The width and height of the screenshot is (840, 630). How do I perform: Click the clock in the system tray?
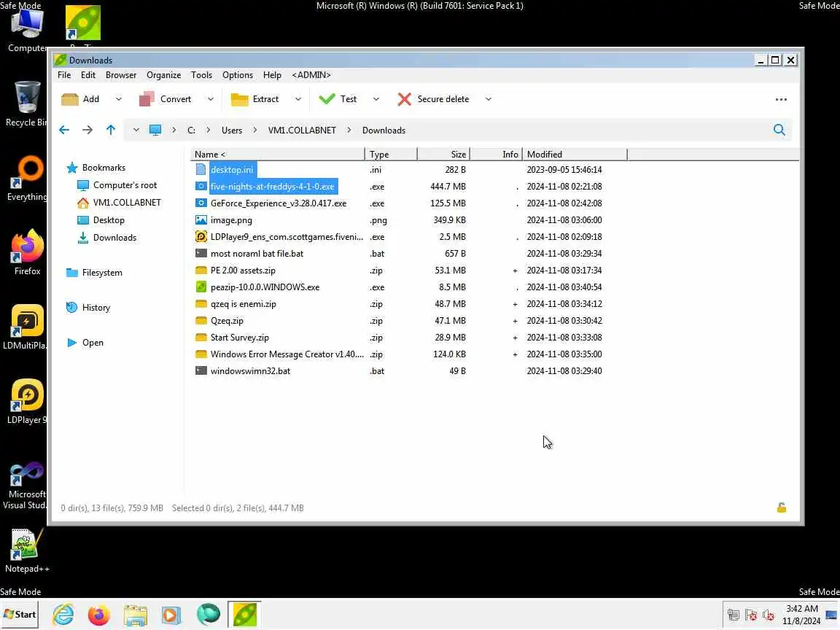pos(801,615)
